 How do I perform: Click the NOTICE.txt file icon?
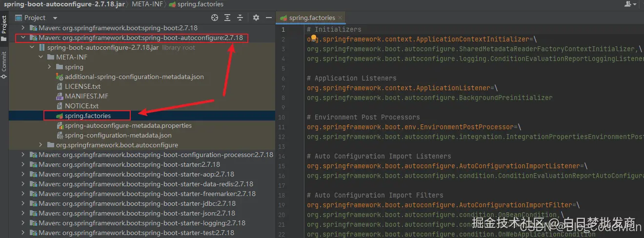tap(60, 106)
